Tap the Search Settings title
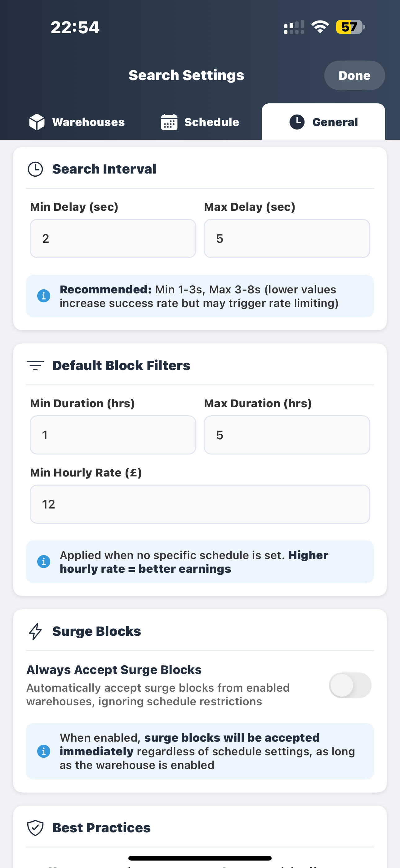The image size is (400, 868). click(x=186, y=75)
